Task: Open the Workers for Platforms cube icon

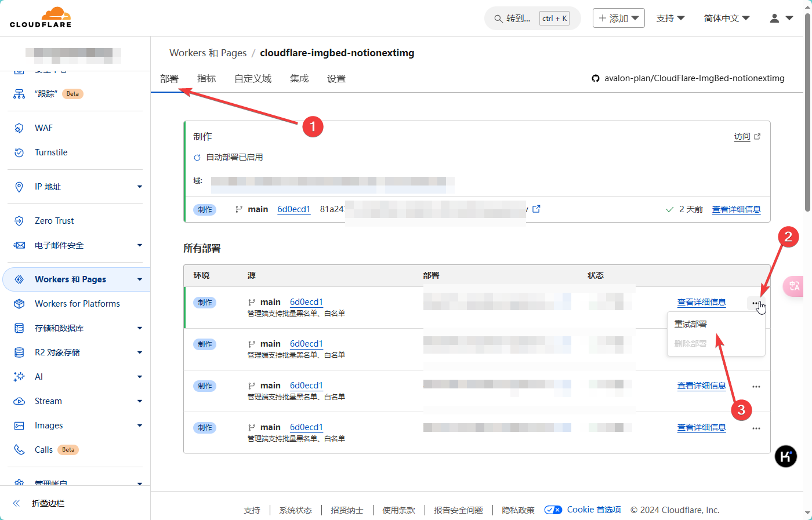Action: (x=19, y=304)
